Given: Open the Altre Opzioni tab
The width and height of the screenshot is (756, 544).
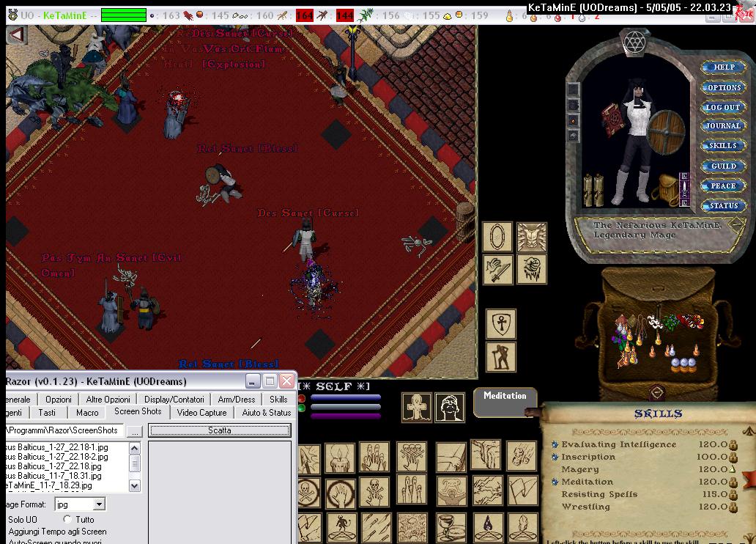Looking at the screenshot, I should coord(108,399).
